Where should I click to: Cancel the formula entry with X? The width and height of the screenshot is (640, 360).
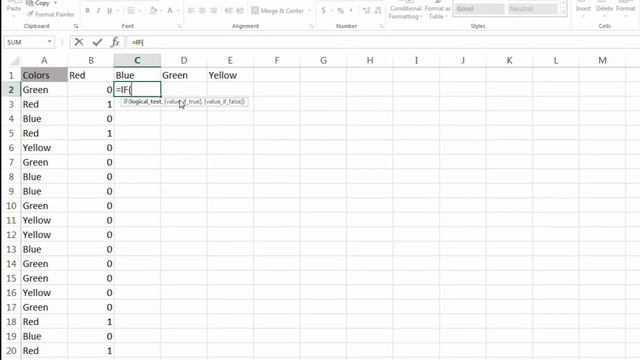pos(79,42)
